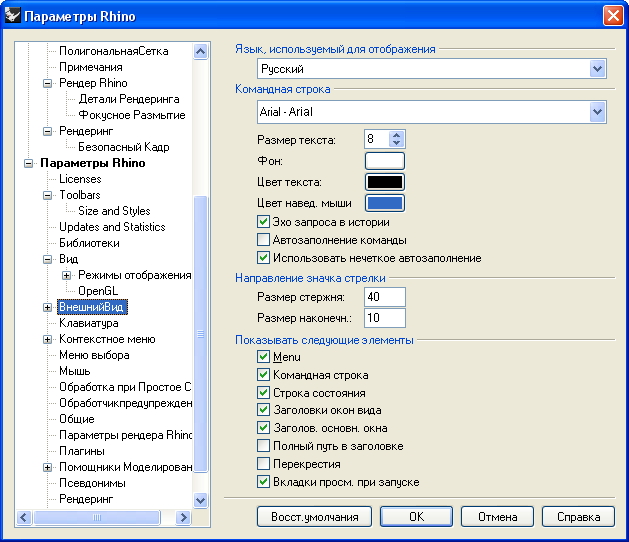The height and width of the screenshot is (542, 629).
Task: Expand Режимы отображения tree node
Action: click(66, 275)
